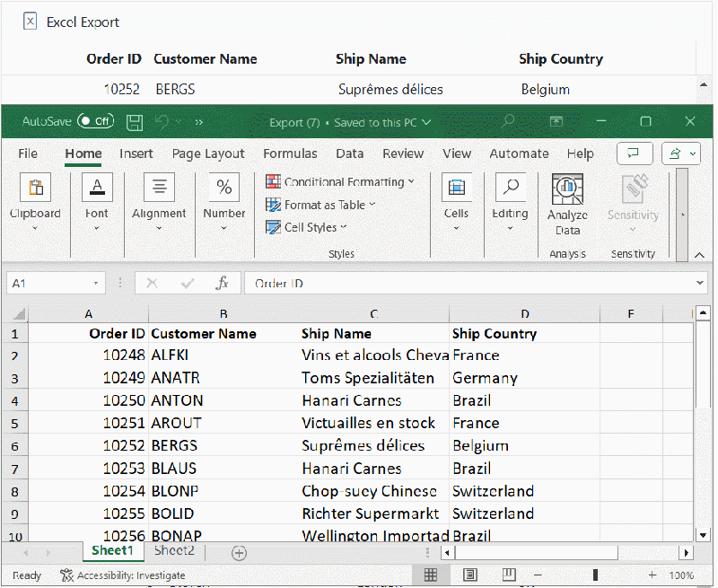Click the Undo icon
This screenshot has width=718, height=588.
tap(161, 122)
